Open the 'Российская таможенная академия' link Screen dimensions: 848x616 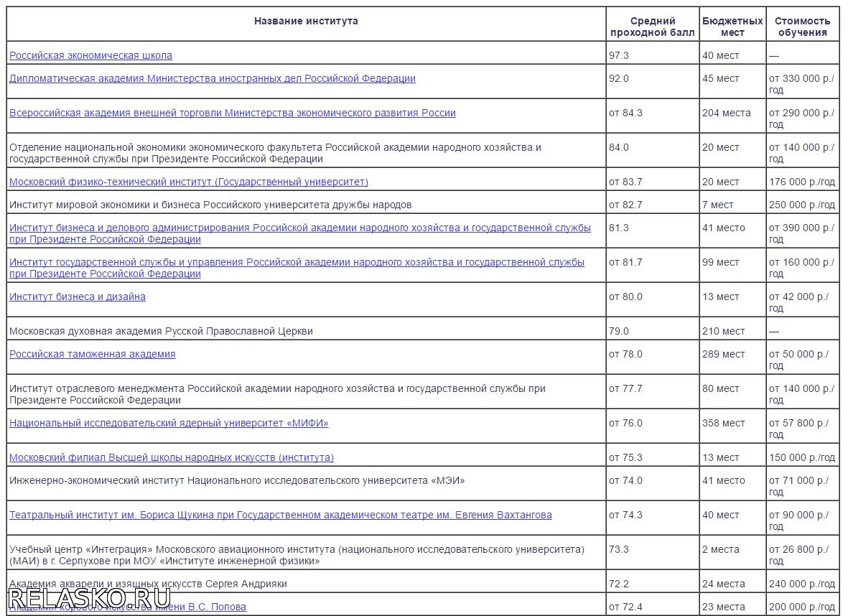point(93,354)
